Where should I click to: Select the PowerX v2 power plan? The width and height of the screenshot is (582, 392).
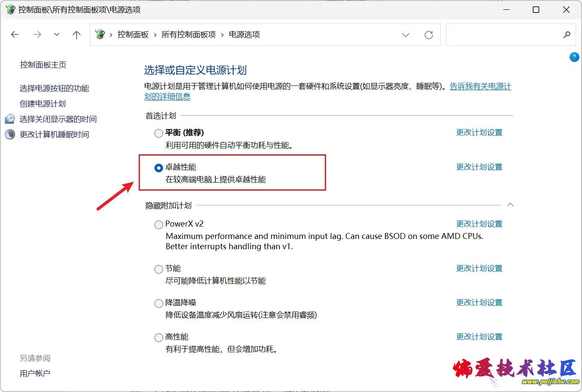(x=159, y=224)
